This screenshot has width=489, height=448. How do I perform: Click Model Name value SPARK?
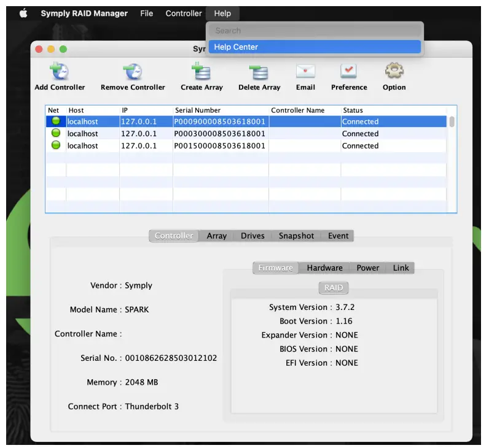(137, 310)
